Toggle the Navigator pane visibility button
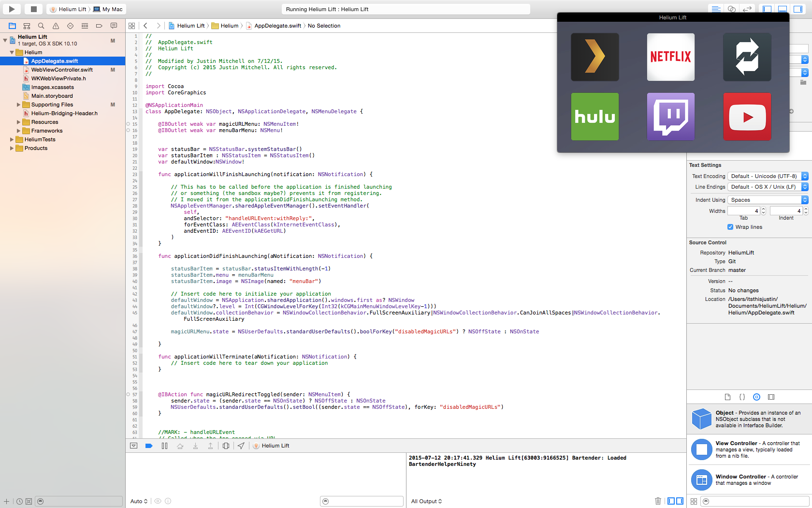 click(x=767, y=9)
